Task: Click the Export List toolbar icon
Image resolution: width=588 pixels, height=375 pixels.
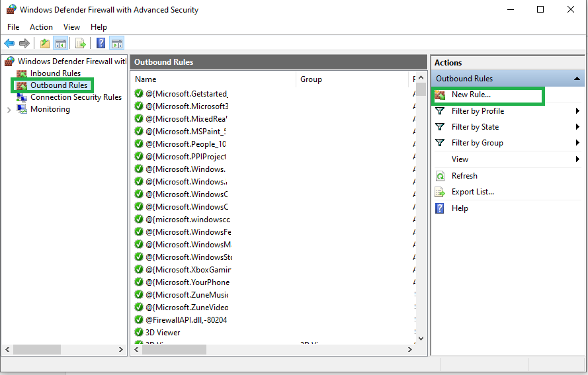Action: tap(80, 44)
